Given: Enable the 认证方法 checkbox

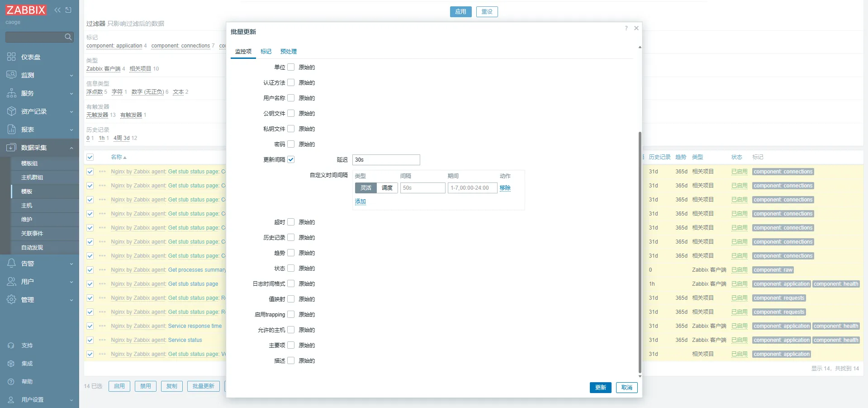Looking at the screenshot, I should [291, 82].
